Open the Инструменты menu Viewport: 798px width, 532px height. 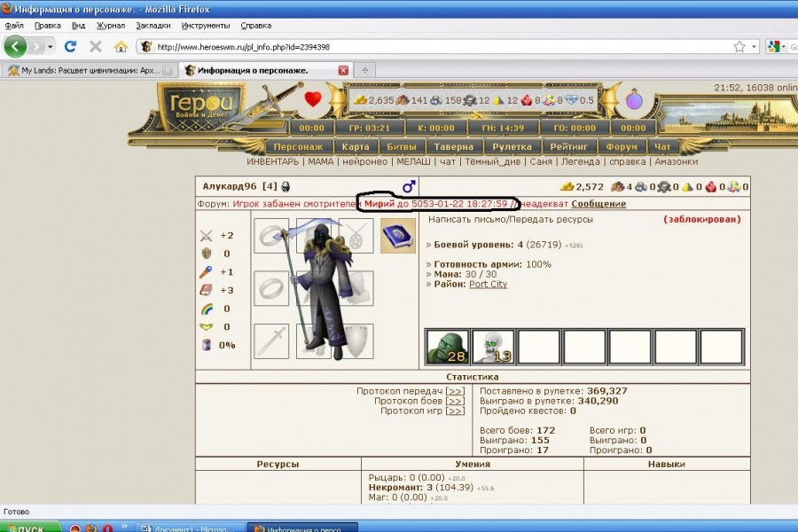pyautogui.click(x=205, y=26)
